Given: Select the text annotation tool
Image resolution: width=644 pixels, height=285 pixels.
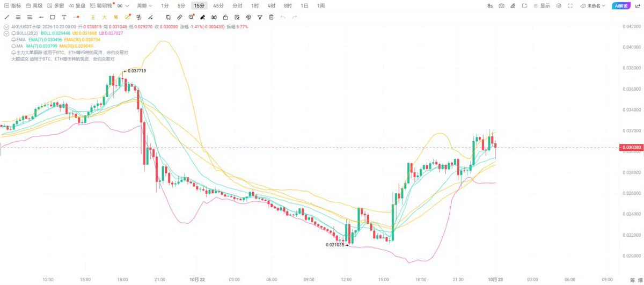Looking at the screenshot, I should (x=64, y=17).
